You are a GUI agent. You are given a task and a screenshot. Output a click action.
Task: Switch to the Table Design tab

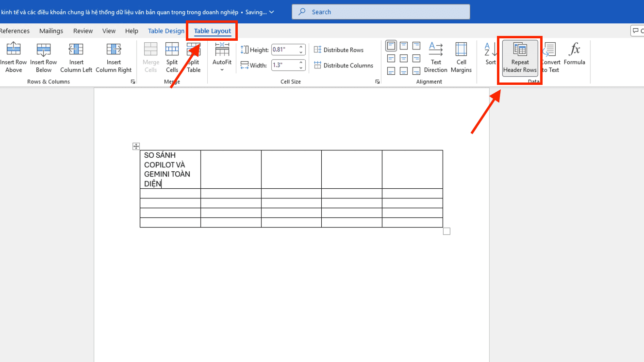click(166, 31)
